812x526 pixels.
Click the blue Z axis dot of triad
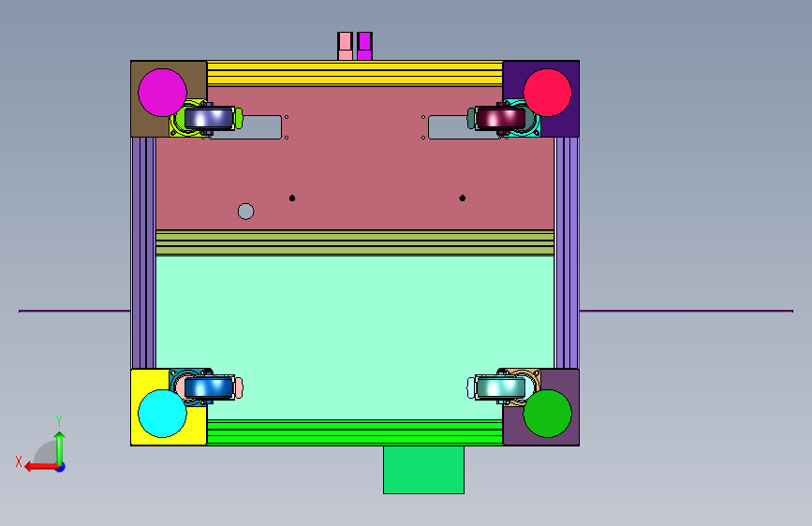click(61, 467)
